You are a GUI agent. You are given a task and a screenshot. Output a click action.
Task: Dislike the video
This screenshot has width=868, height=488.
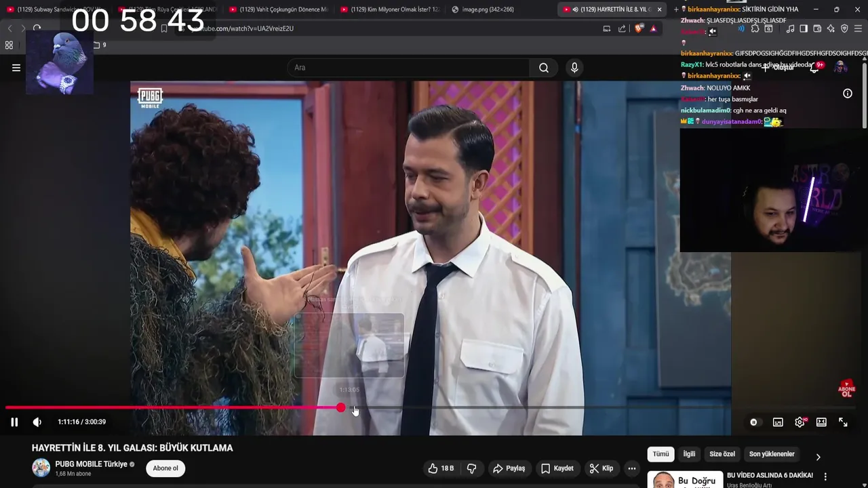471,468
